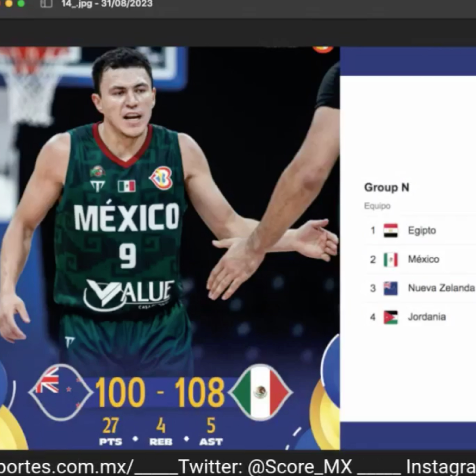
Task: Select the Egipto team row text
Action: pyautogui.click(x=422, y=231)
